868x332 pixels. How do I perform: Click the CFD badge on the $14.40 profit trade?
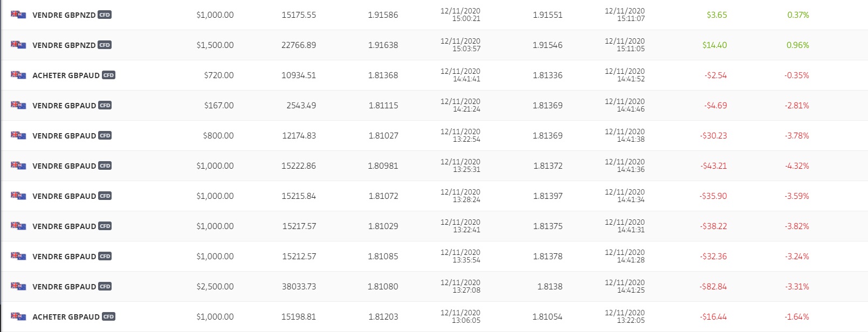[105, 45]
